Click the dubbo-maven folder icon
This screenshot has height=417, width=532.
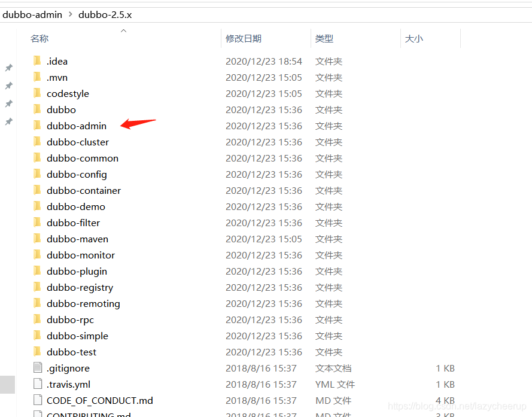click(37, 239)
